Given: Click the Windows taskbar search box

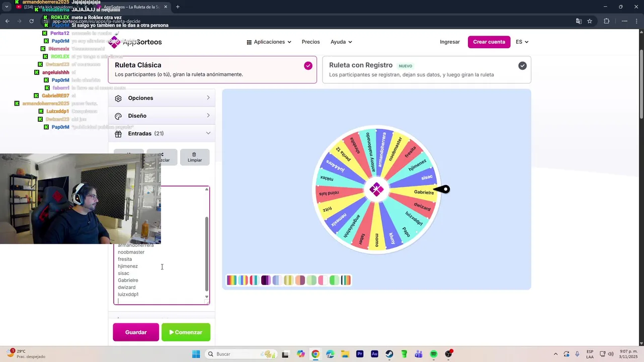Looking at the screenshot, I should (240, 354).
